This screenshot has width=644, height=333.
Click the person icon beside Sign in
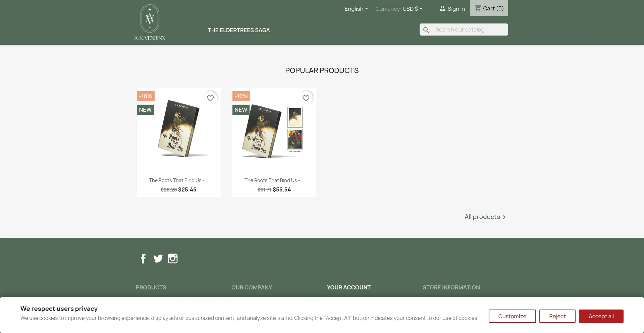coord(442,9)
